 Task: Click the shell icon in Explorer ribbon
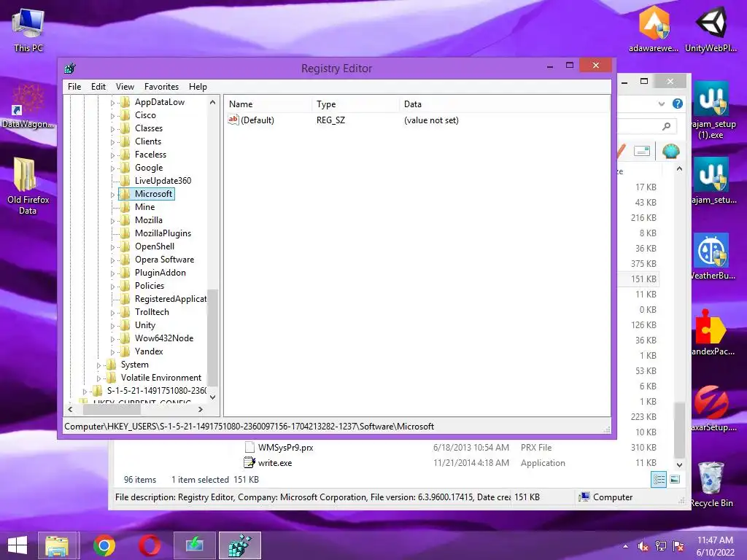[671, 152]
